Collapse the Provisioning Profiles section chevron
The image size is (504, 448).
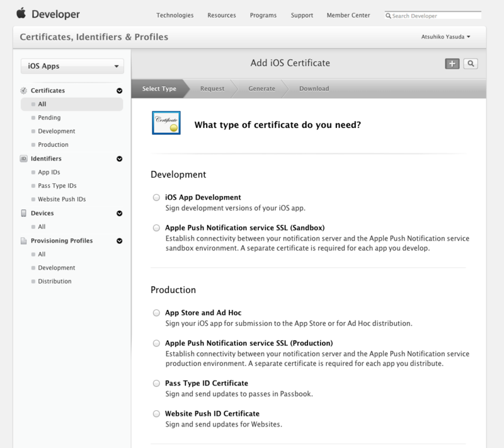[119, 241]
